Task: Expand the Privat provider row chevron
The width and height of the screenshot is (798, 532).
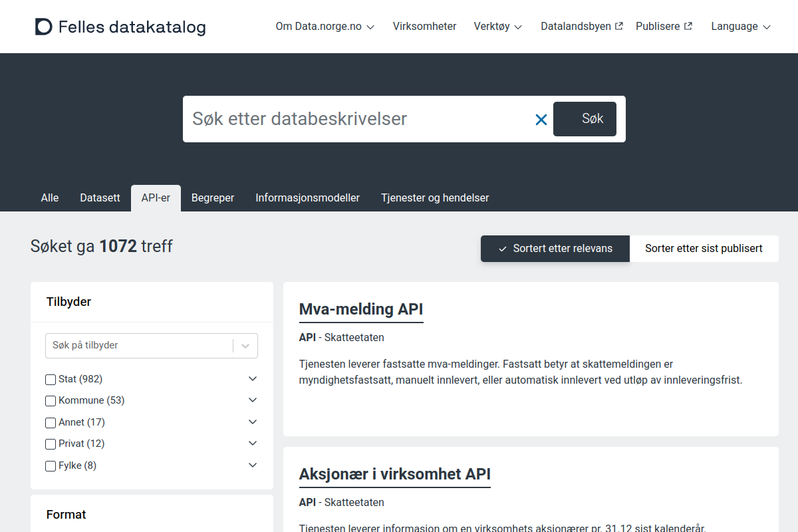Action: [253, 443]
